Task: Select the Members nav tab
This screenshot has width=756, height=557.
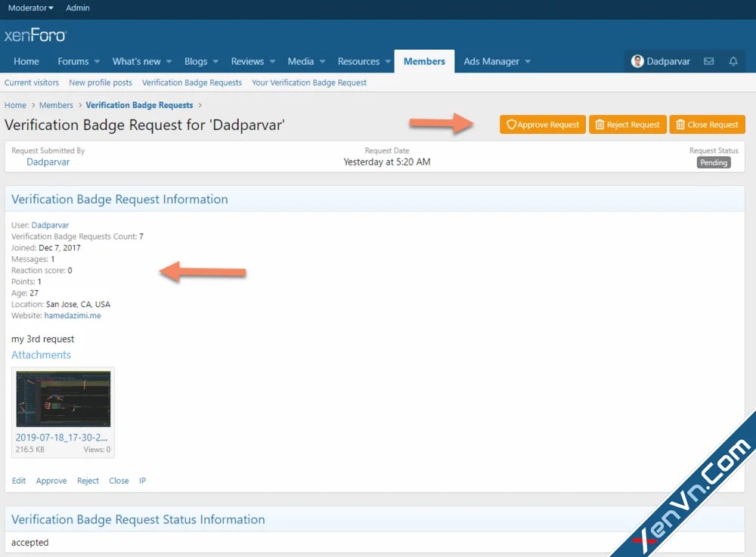Action: tap(424, 61)
